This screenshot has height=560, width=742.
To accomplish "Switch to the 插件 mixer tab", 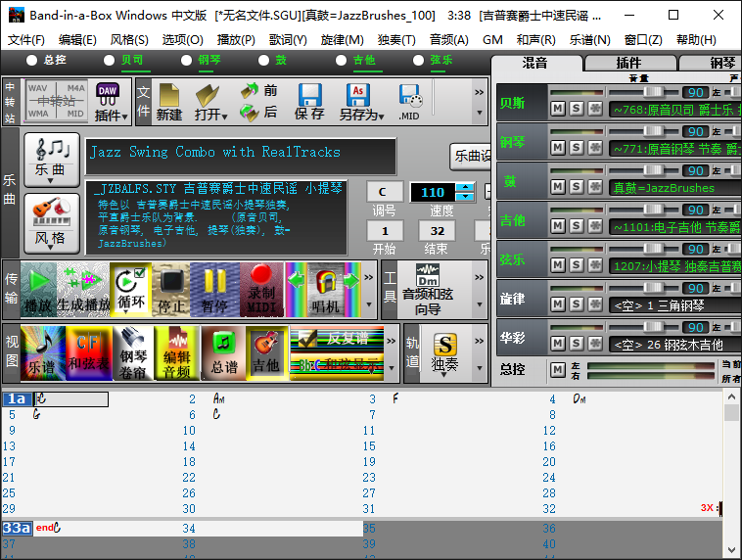I will [x=628, y=63].
